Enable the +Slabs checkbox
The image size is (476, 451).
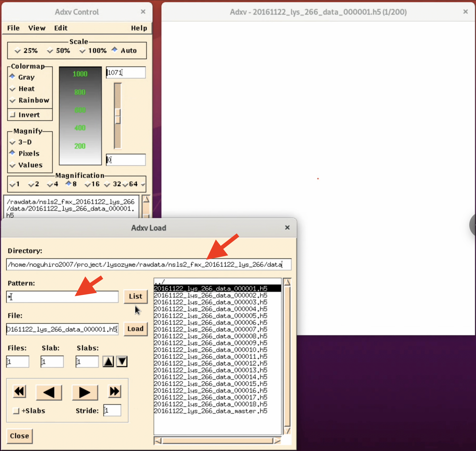click(16, 411)
